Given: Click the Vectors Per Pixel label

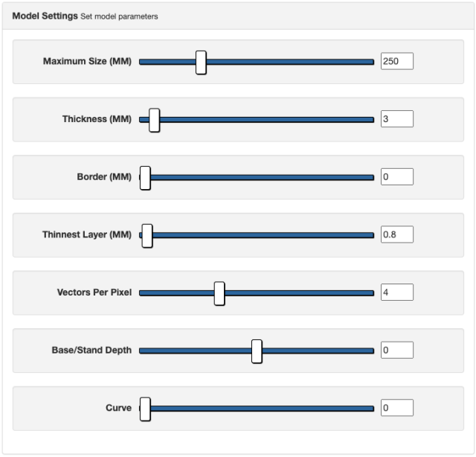Looking at the screenshot, I should [x=94, y=293].
